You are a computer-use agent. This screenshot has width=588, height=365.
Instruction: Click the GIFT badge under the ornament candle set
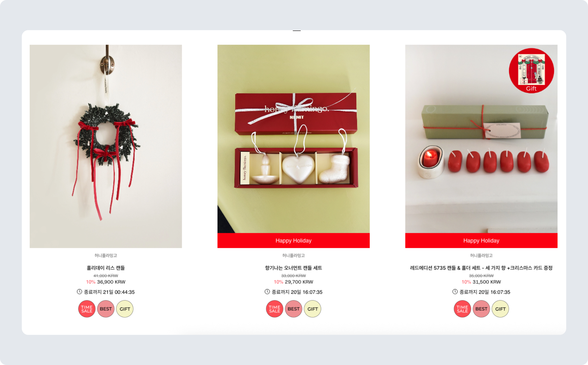coord(313,309)
